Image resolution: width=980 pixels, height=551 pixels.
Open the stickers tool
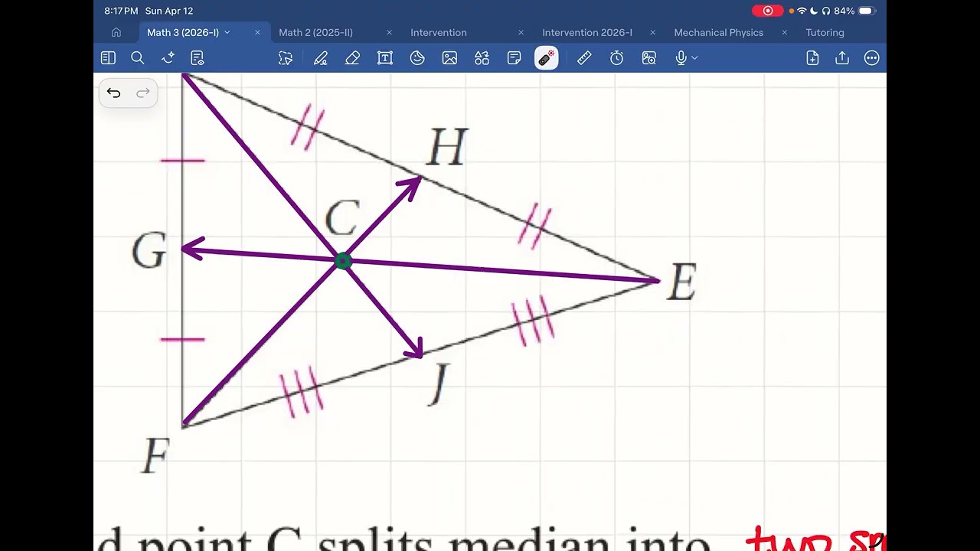click(417, 58)
